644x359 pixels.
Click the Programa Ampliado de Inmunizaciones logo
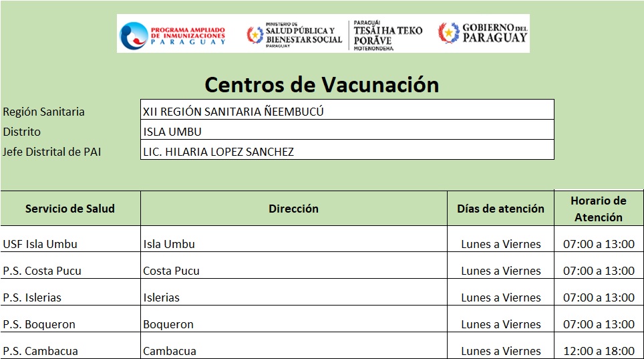click(172, 35)
